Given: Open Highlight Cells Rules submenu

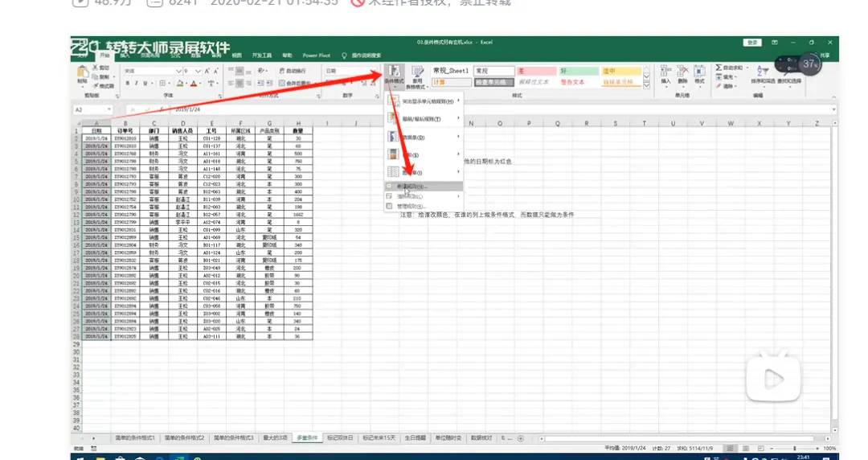Looking at the screenshot, I should coord(424,101).
